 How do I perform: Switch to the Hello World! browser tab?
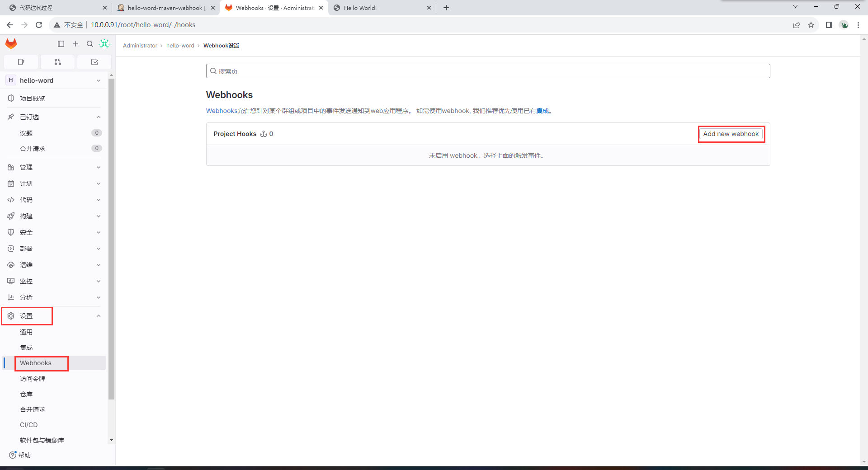(380, 8)
